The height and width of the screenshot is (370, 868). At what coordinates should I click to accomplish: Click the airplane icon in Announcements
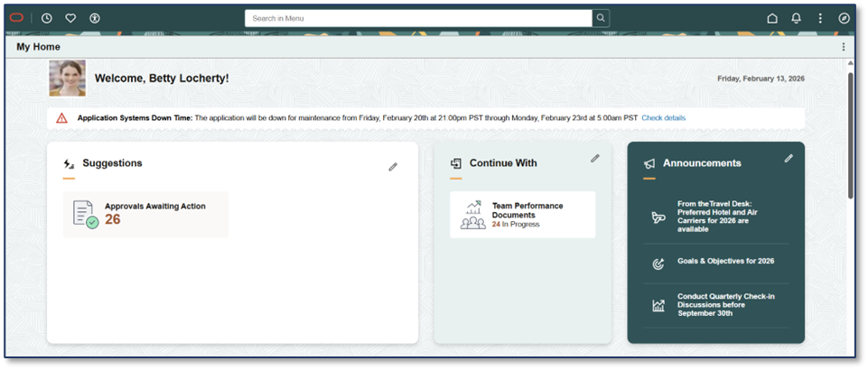coord(658,217)
